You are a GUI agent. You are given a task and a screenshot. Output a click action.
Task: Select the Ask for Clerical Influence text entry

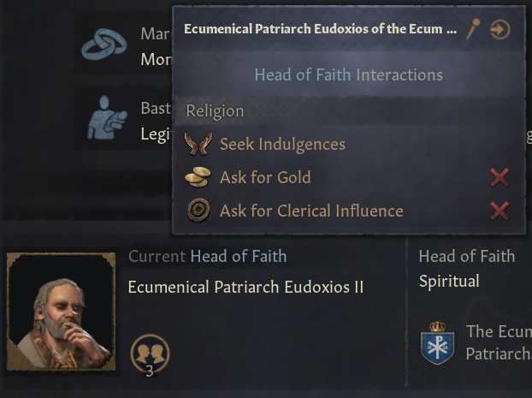click(311, 211)
